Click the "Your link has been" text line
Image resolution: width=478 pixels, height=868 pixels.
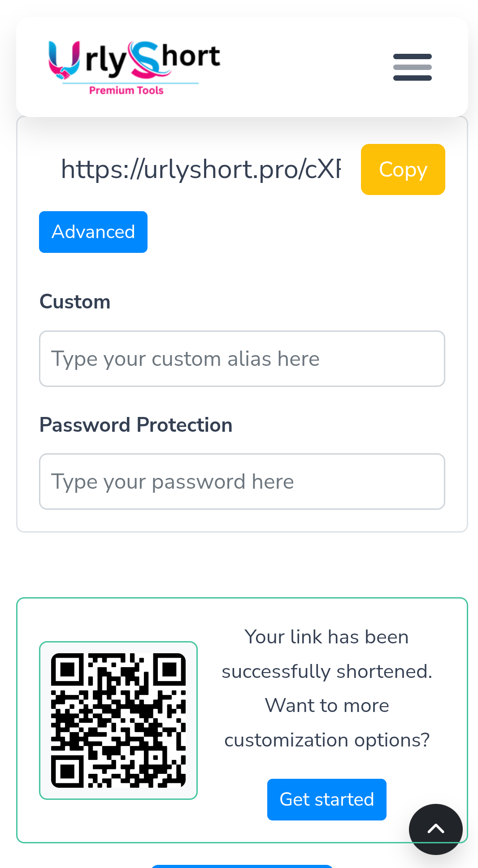click(326, 637)
